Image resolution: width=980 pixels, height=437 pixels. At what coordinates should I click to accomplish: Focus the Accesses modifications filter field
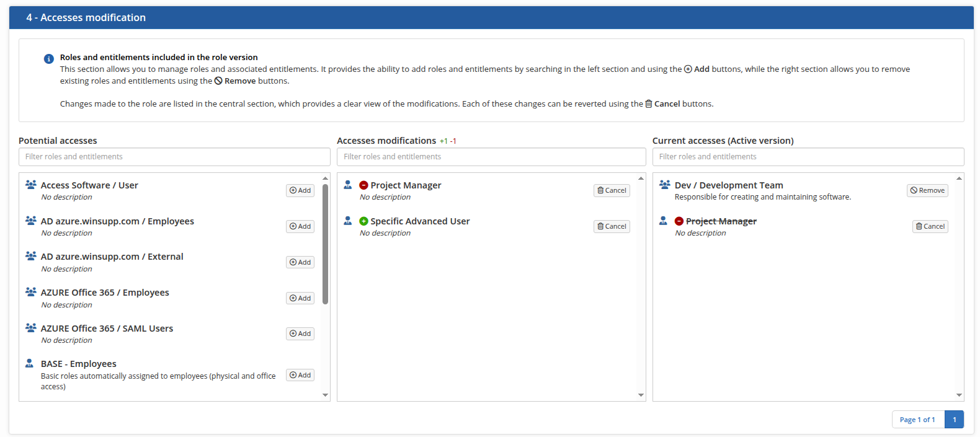pyautogui.click(x=491, y=157)
